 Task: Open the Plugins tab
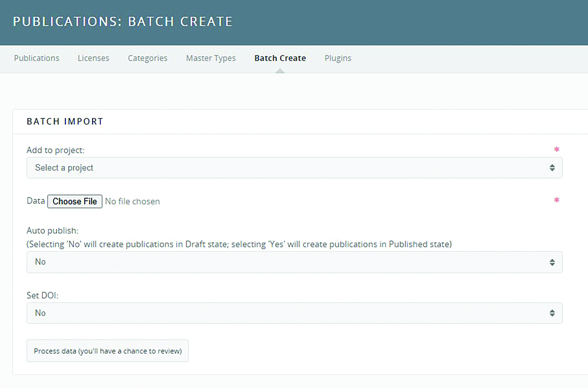point(338,58)
